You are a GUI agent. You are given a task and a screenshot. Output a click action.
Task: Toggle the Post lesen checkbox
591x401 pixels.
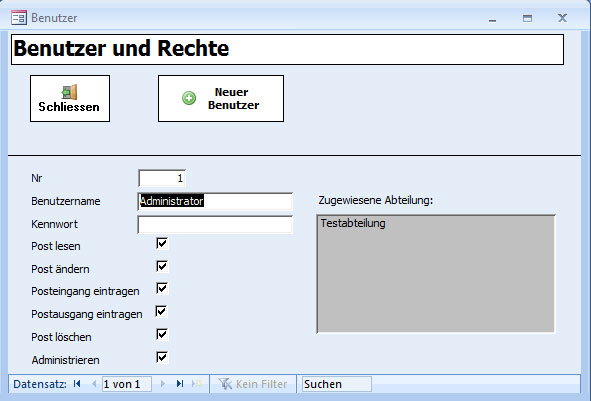tap(162, 243)
